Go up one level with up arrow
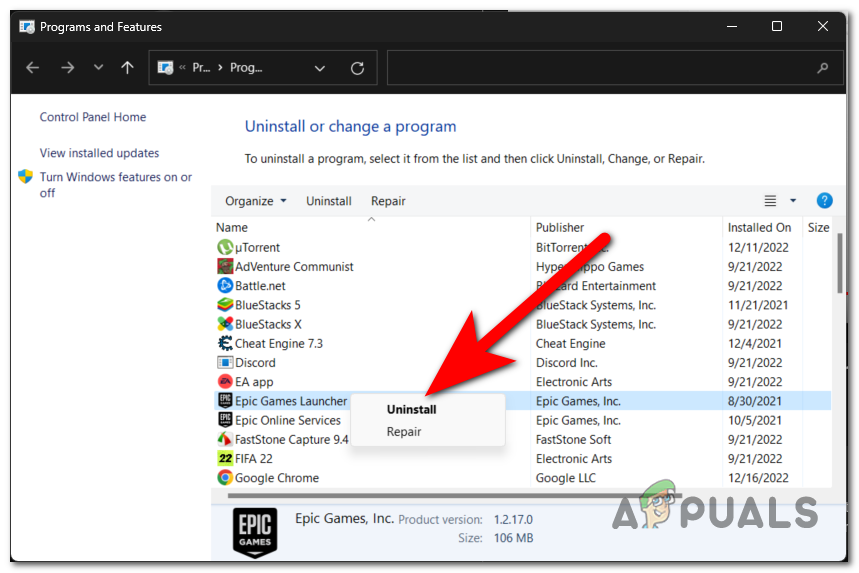859x573 pixels. pyautogui.click(x=127, y=67)
